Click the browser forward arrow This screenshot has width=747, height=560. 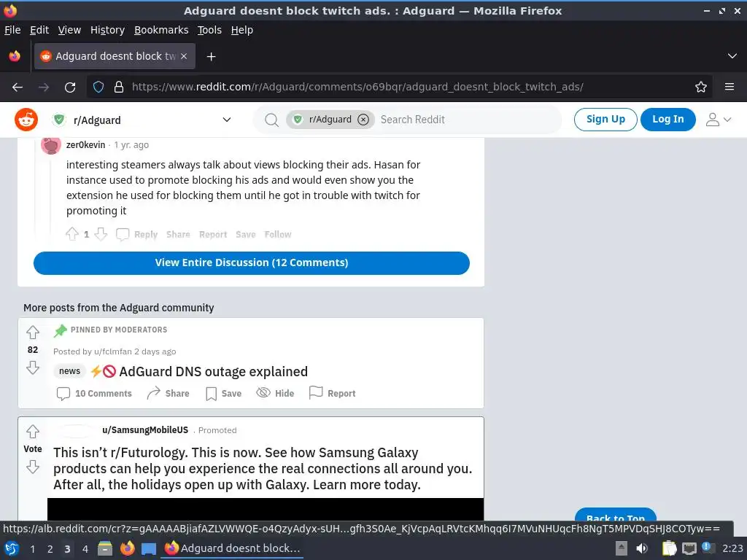point(44,87)
